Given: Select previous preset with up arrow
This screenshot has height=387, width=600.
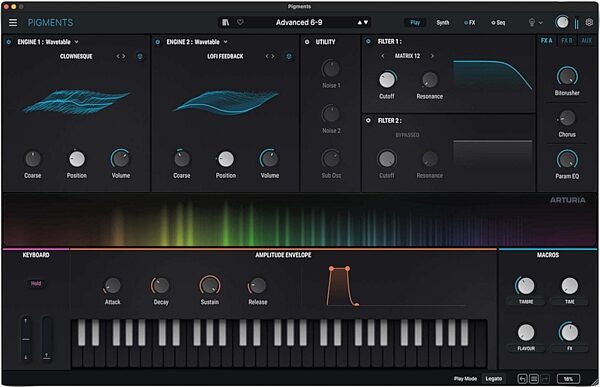Looking at the screenshot, I should tap(360, 23).
